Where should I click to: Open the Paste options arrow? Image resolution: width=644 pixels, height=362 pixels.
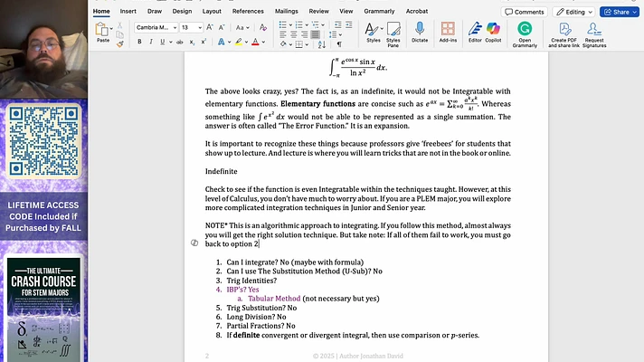111,28
